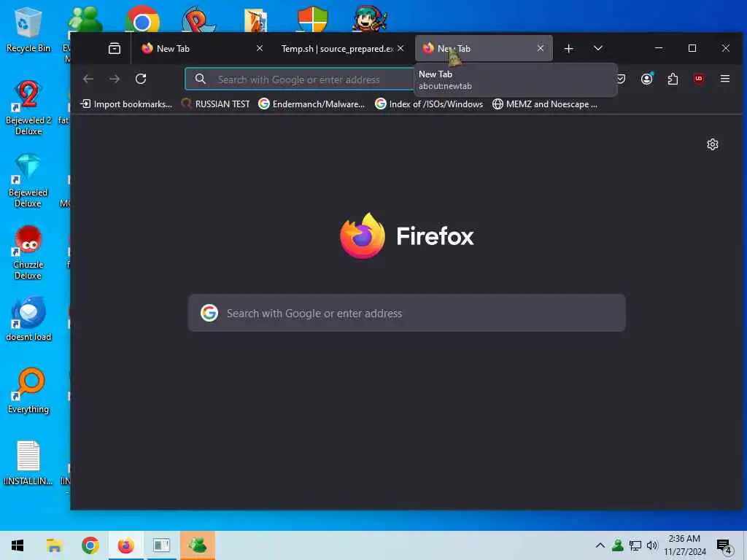Open Everything search desktop shortcut
The height and width of the screenshot is (560, 747).
[x=28, y=391]
